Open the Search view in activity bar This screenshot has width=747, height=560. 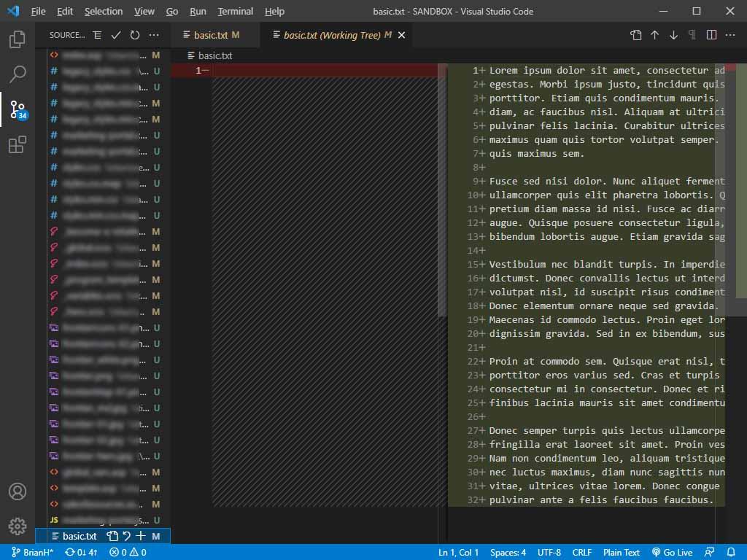tap(18, 74)
